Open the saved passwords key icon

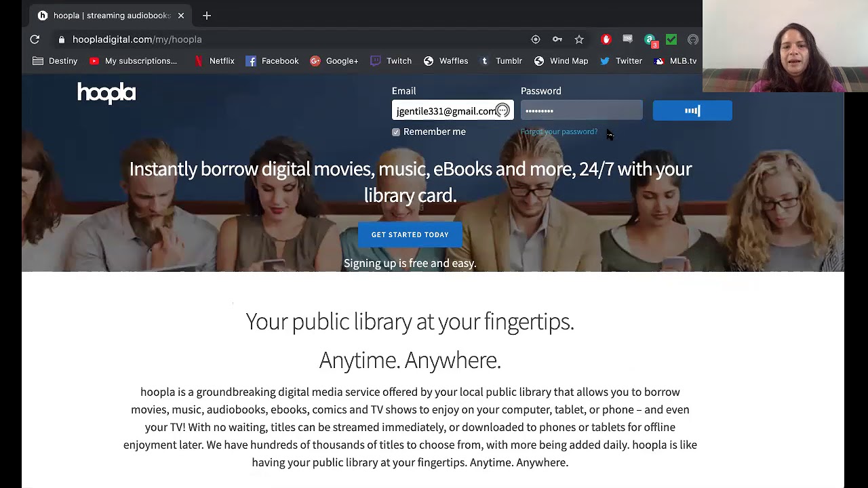point(557,39)
